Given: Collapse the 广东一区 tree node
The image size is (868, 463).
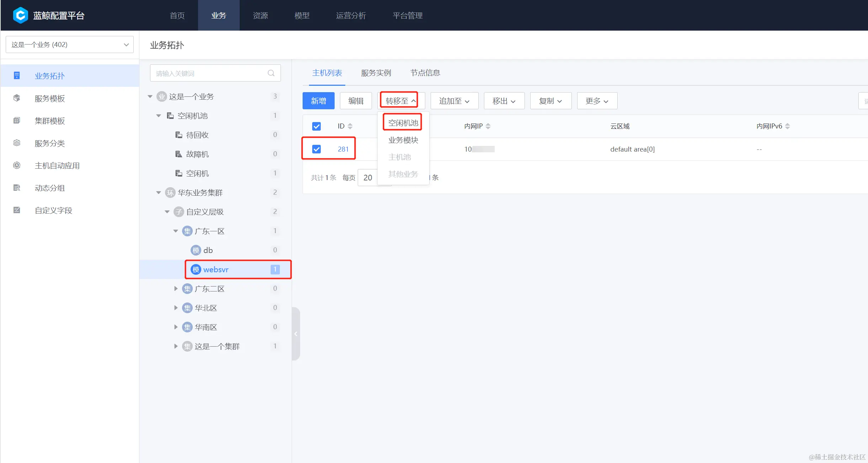Looking at the screenshot, I should point(176,231).
